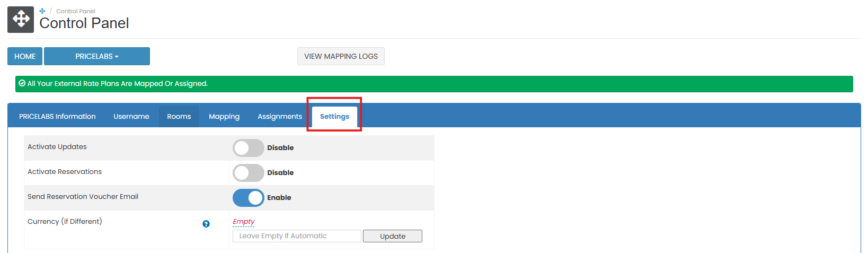Click the Update currency button
868x253 pixels.
tap(393, 236)
